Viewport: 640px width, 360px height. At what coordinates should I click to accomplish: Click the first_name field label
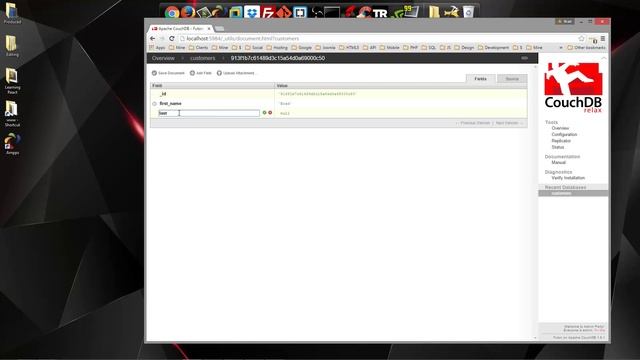pos(171,104)
